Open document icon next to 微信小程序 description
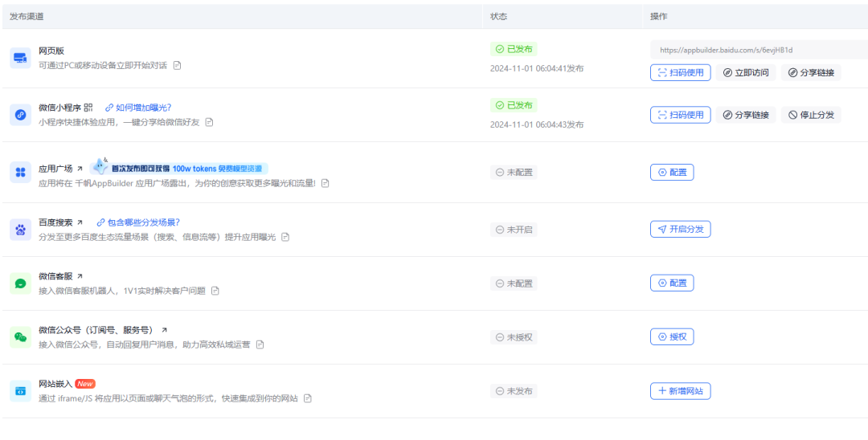868x440 pixels. point(209,121)
